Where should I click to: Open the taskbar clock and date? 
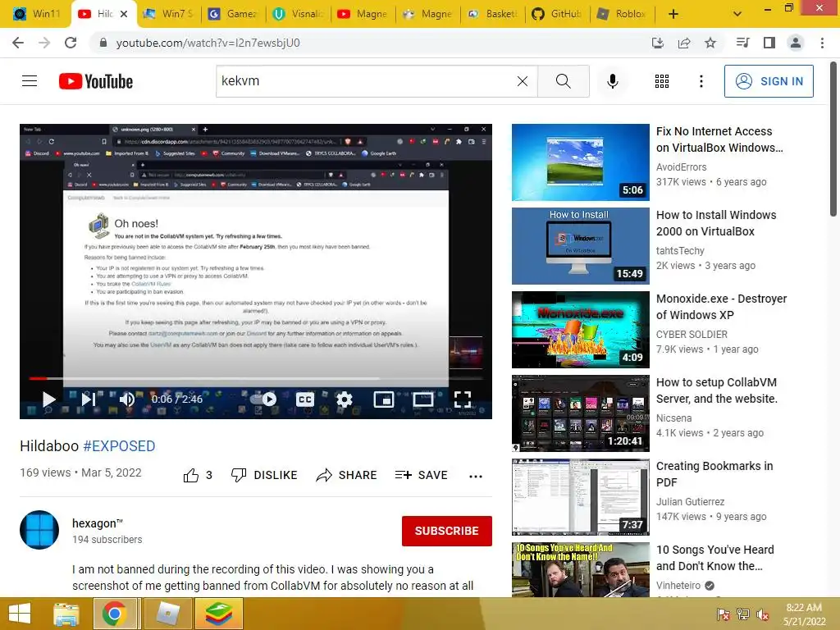(804, 614)
